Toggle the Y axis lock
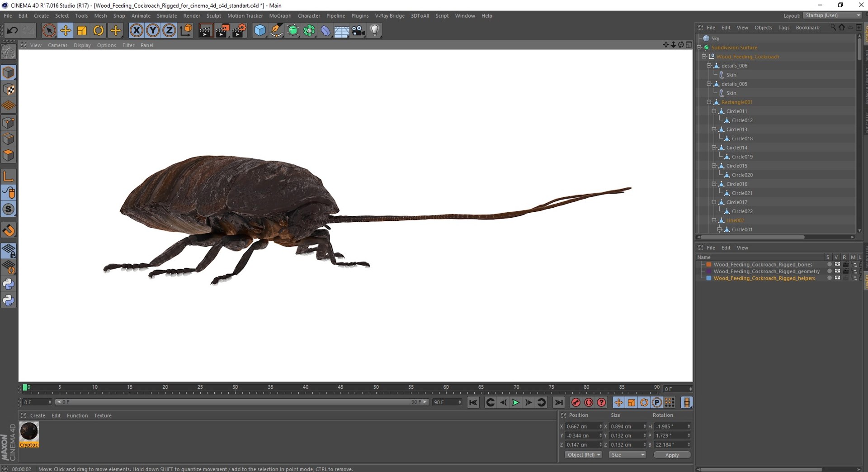Image resolution: width=868 pixels, height=472 pixels. 153,30
